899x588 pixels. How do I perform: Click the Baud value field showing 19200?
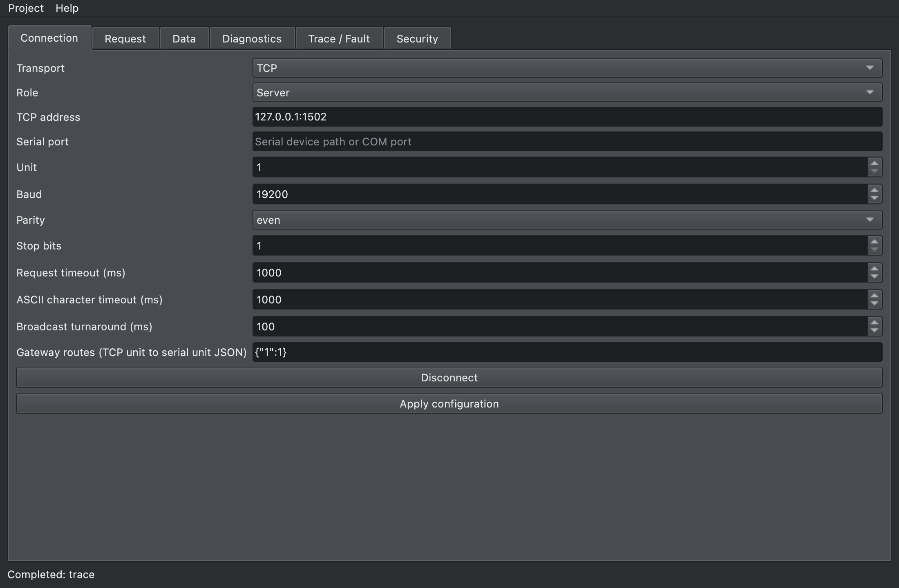560,194
